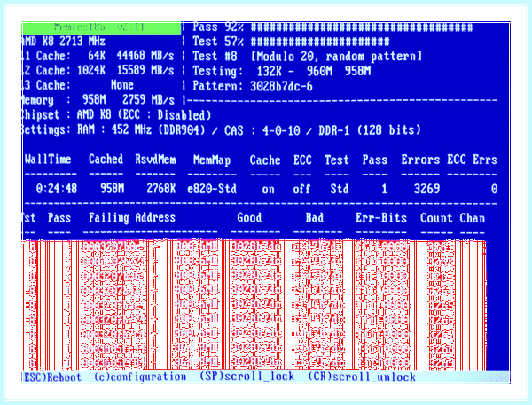Select the Test value 'Std'
This screenshot has height=405, width=532.
(340, 189)
